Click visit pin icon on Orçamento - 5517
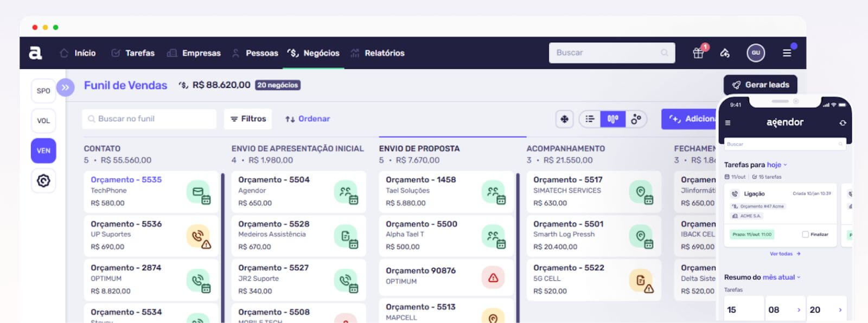This screenshot has width=868, height=323. [641, 192]
